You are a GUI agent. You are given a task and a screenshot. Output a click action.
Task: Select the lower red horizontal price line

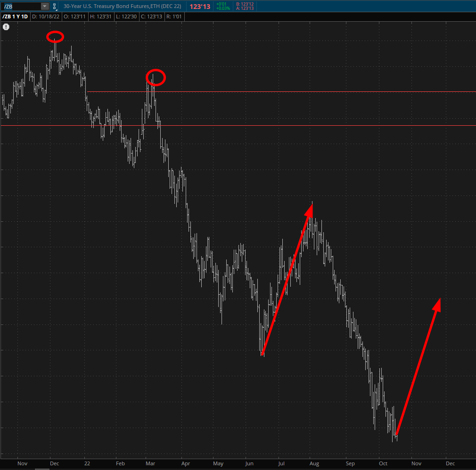[283, 126]
